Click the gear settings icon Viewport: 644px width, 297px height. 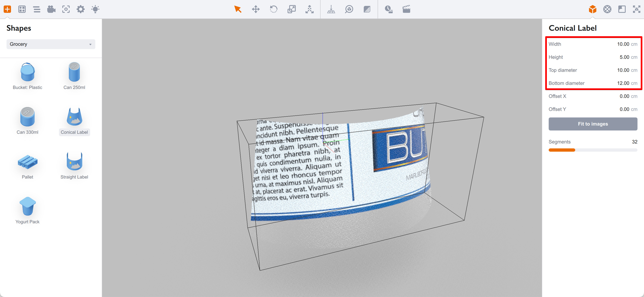point(80,9)
